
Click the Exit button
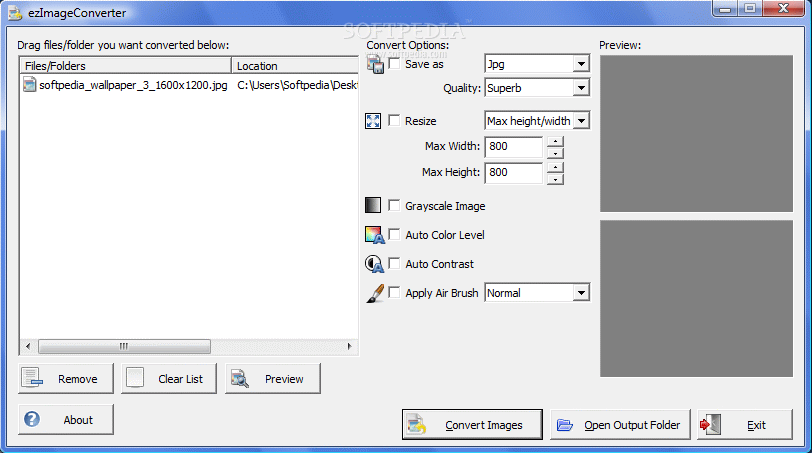745,425
